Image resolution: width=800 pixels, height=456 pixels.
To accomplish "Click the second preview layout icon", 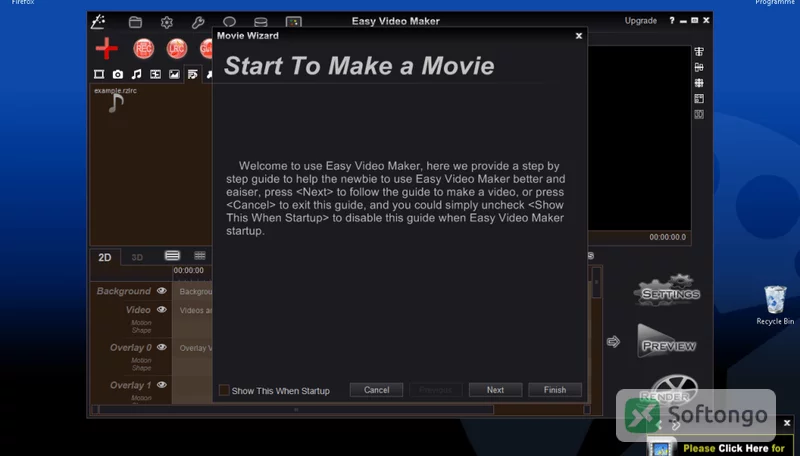I will pyautogui.click(x=699, y=67).
